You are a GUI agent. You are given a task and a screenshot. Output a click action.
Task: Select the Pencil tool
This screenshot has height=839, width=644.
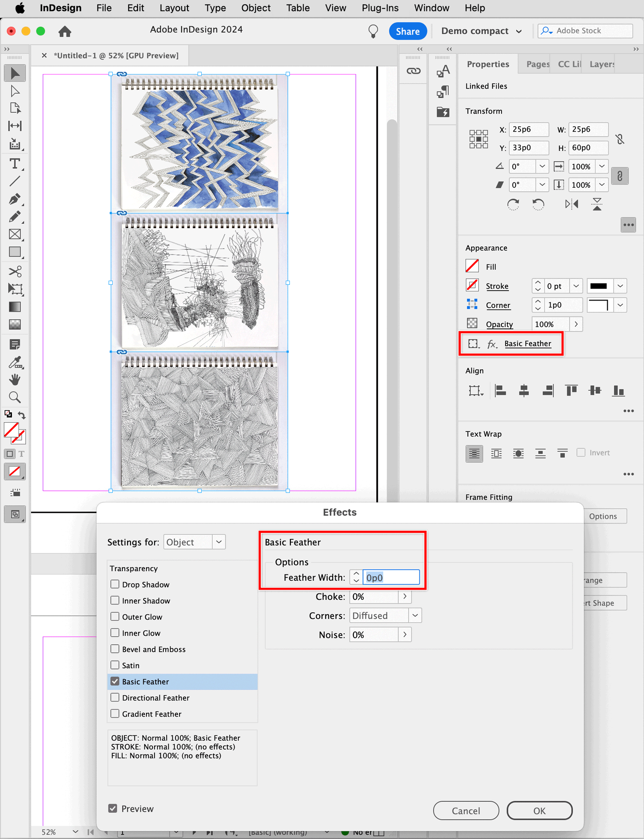(15, 217)
